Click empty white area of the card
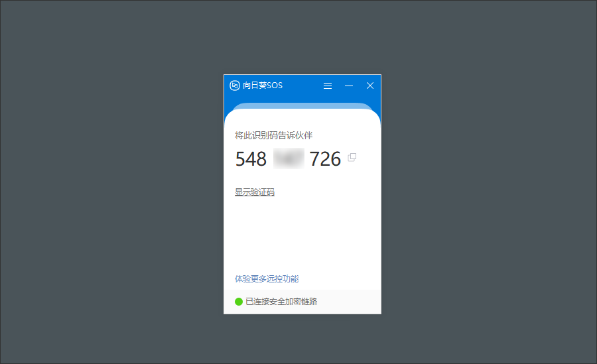This screenshot has height=364, width=597. [302, 236]
